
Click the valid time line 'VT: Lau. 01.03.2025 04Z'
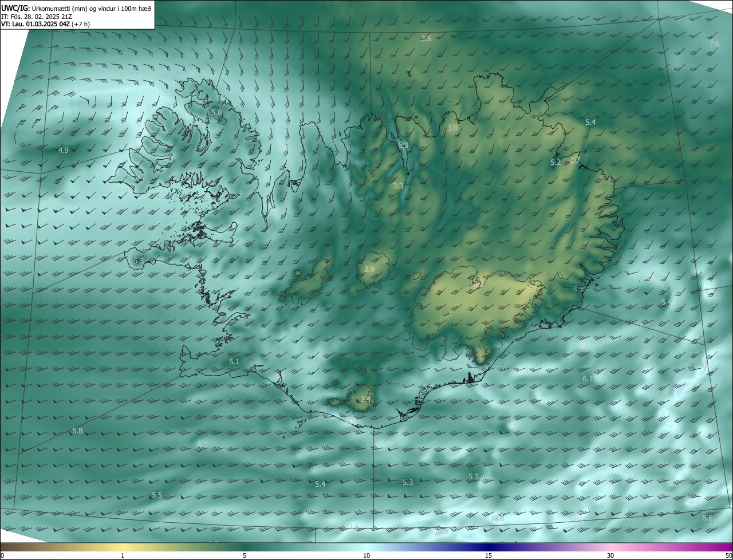36,24
